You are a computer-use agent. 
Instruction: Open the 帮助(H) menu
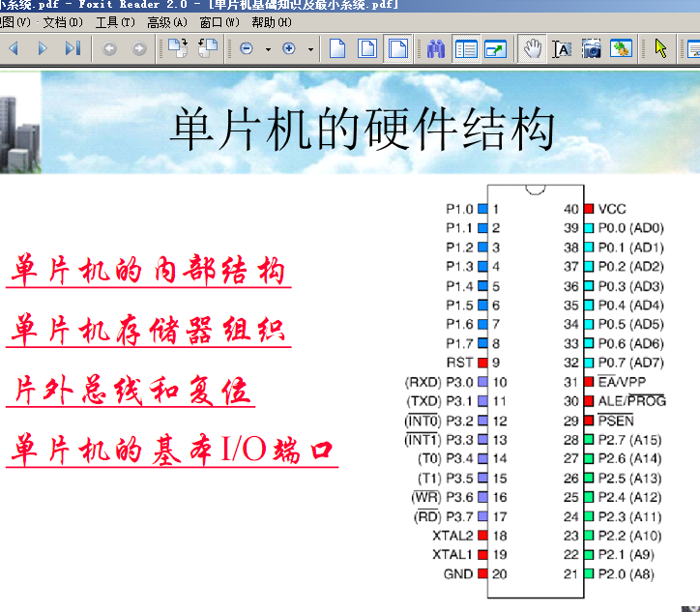(271, 22)
